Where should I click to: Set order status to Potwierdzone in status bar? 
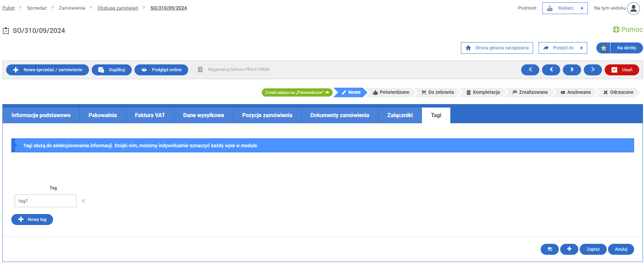pos(391,92)
